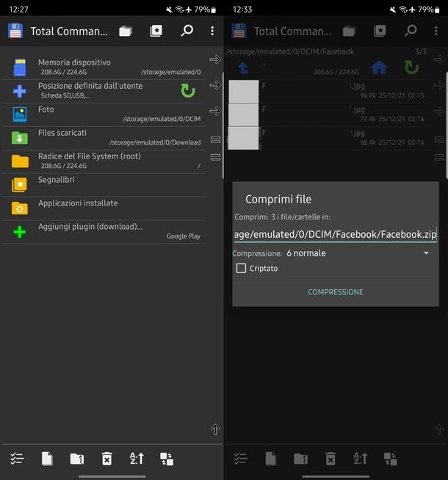Tap the green reload icon on right screen
The image size is (448, 480).
click(x=411, y=68)
